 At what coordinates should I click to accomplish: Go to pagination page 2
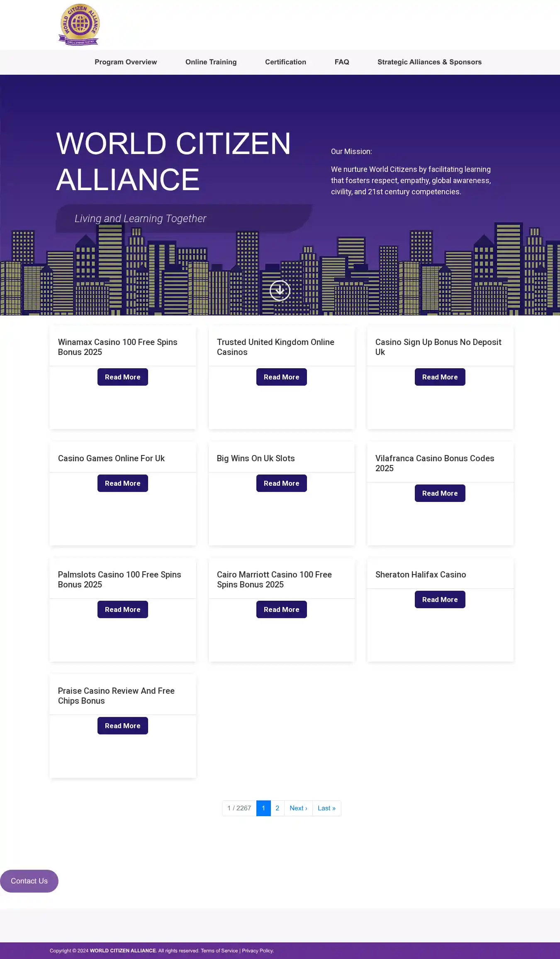click(x=278, y=808)
